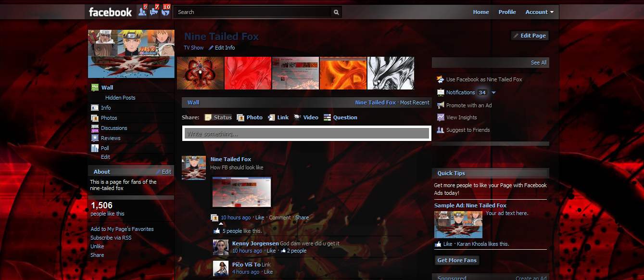Viewport: 644px width, 280px height.
Task: Click Comment link under the post
Action: [x=280, y=217]
